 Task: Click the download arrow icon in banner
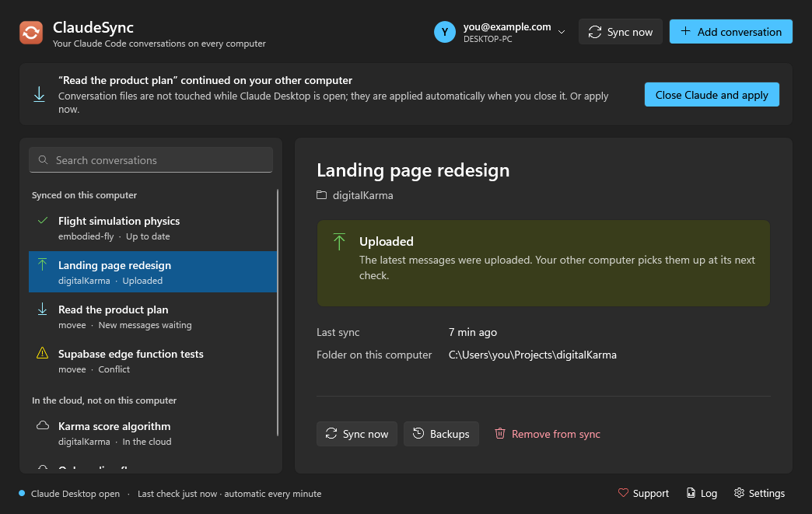[40, 94]
